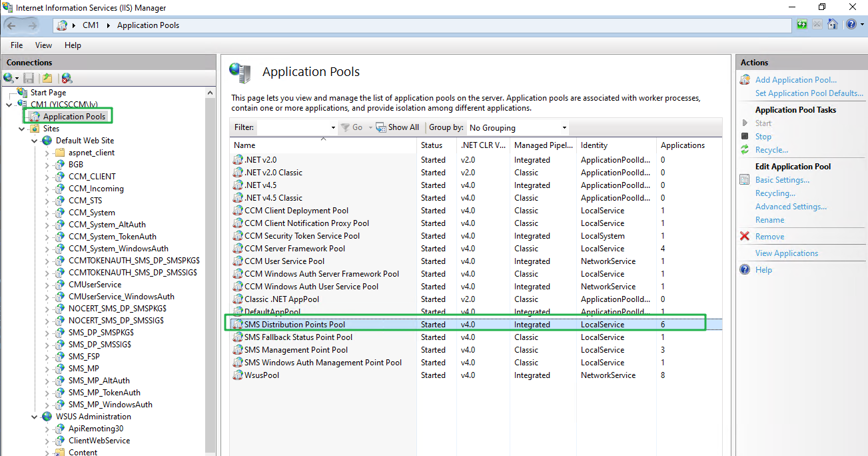
Task: Click the Stop square icon in Actions
Action: [745, 137]
